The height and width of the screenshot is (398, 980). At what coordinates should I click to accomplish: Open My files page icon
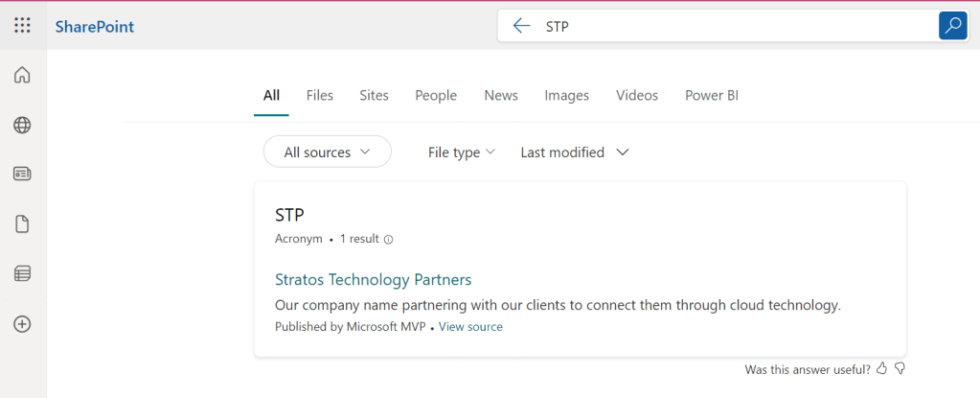tap(22, 224)
